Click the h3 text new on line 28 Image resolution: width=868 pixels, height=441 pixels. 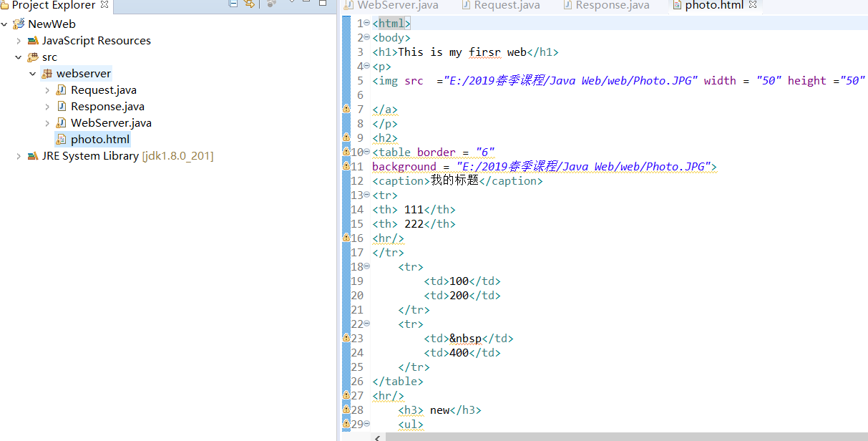pyautogui.click(x=439, y=409)
